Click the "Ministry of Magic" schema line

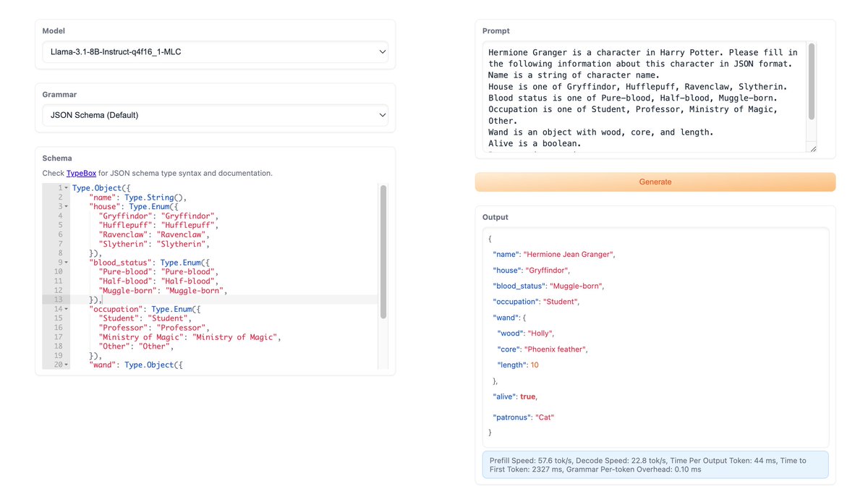[190, 337]
